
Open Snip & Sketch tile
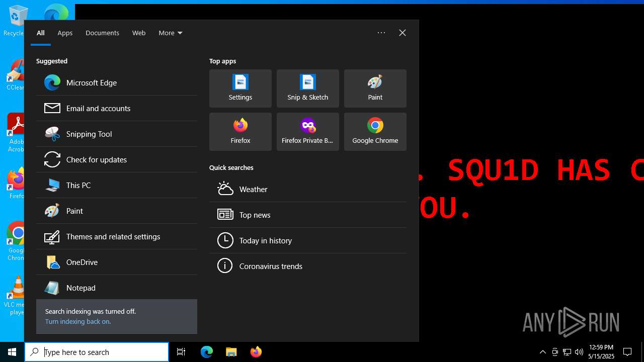tap(308, 88)
